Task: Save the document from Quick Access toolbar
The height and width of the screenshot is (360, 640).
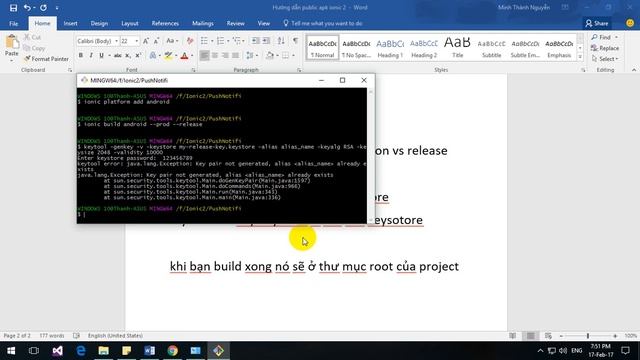Action: tap(13, 7)
